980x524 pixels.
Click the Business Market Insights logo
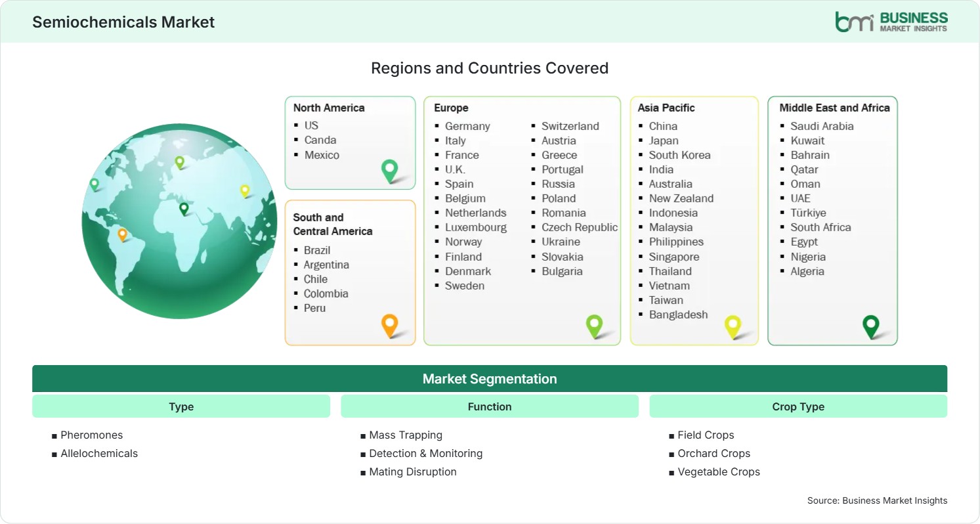(891, 22)
